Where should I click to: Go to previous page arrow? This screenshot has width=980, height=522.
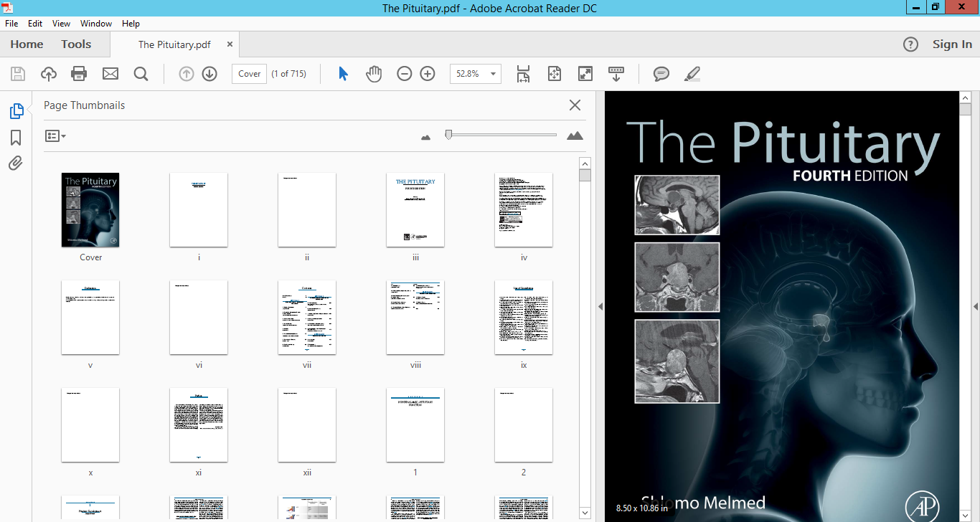(x=187, y=74)
